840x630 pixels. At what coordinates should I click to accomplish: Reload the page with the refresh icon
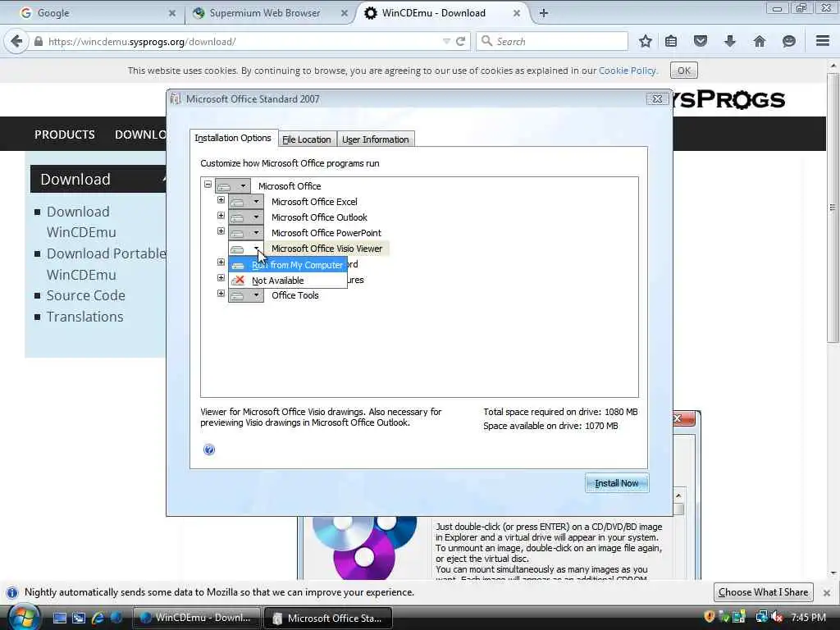(x=460, y=41)
